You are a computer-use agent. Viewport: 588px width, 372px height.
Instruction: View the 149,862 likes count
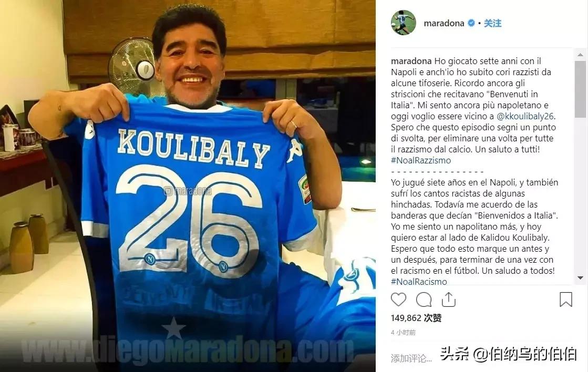[416, 318]
